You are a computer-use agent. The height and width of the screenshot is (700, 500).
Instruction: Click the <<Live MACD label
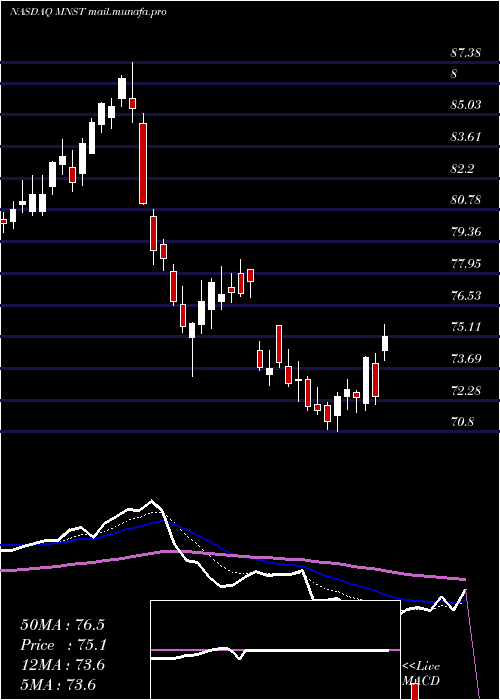click(421, 674)
